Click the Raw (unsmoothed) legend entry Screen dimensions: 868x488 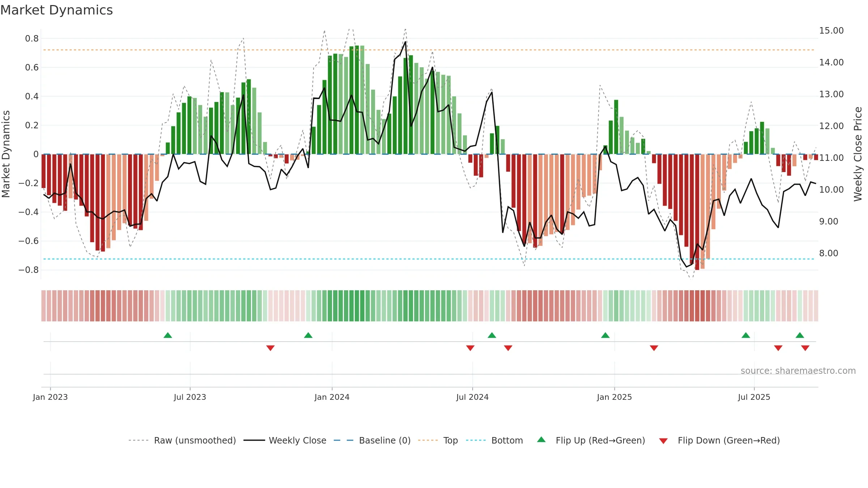click(x=182, y=440)
